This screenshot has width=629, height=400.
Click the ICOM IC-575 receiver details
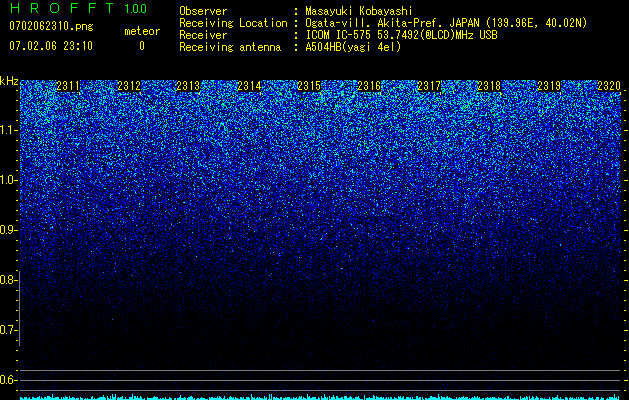[x=401, y=35]
